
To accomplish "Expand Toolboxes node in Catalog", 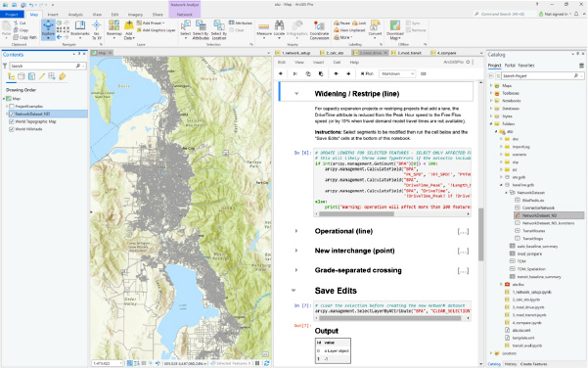I will (491, 93).
